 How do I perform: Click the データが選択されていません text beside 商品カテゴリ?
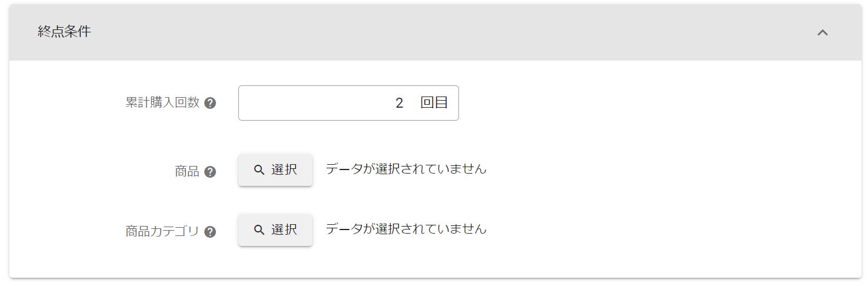(406, 230)
